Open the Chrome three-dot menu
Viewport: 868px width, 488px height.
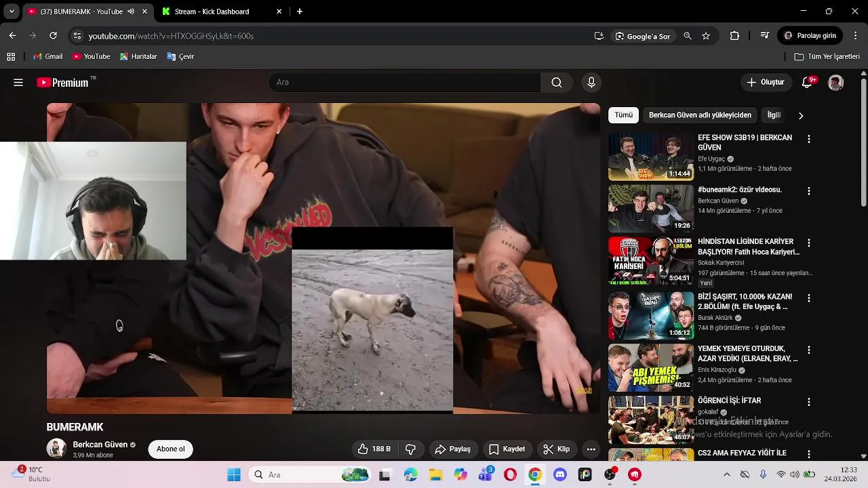tap(856, 36)
